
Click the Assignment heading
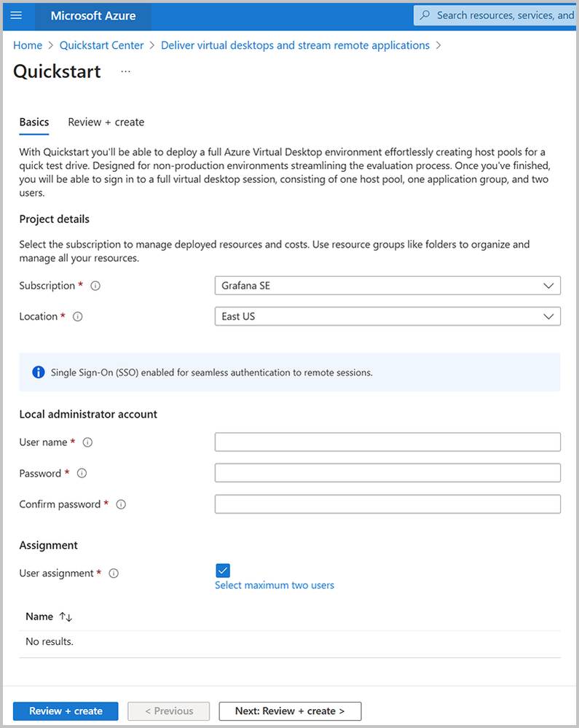click(x=48, y=545)
